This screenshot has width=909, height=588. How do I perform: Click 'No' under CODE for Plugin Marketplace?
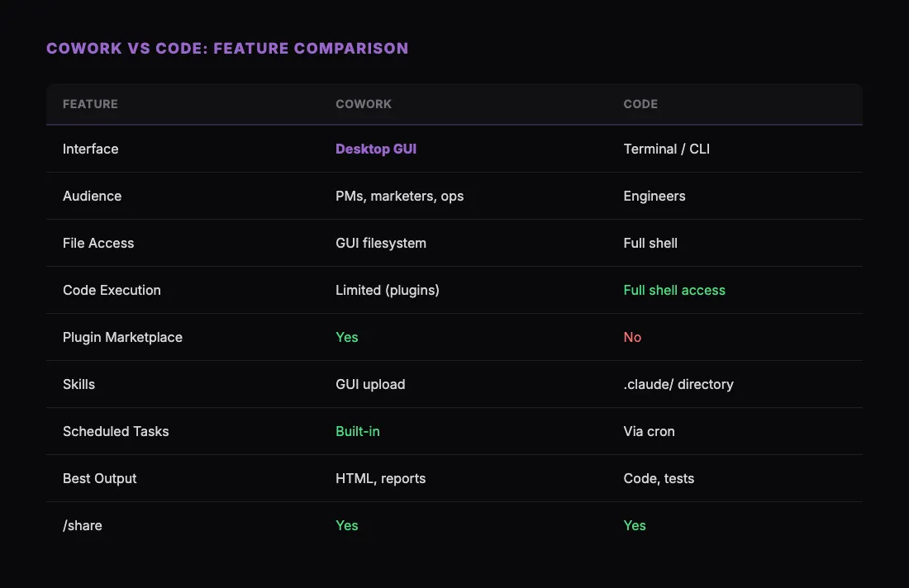click(x=632, y=337)
